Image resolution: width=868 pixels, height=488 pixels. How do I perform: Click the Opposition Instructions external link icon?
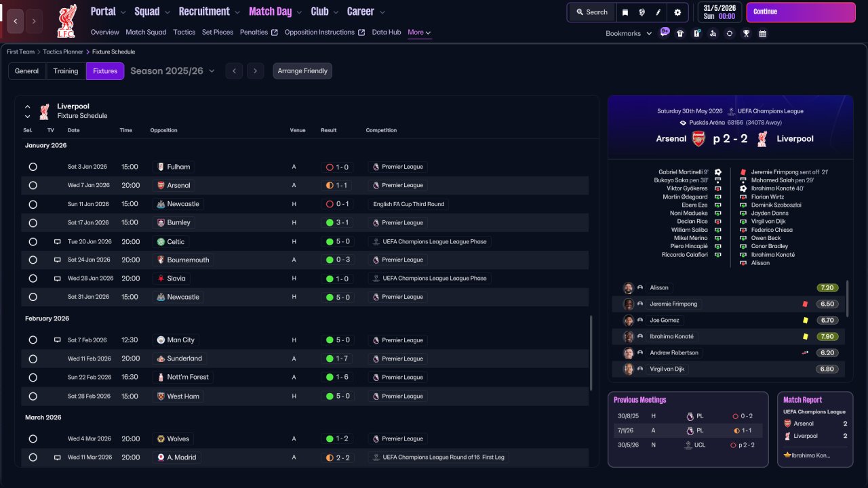click(x=361, y=33)
